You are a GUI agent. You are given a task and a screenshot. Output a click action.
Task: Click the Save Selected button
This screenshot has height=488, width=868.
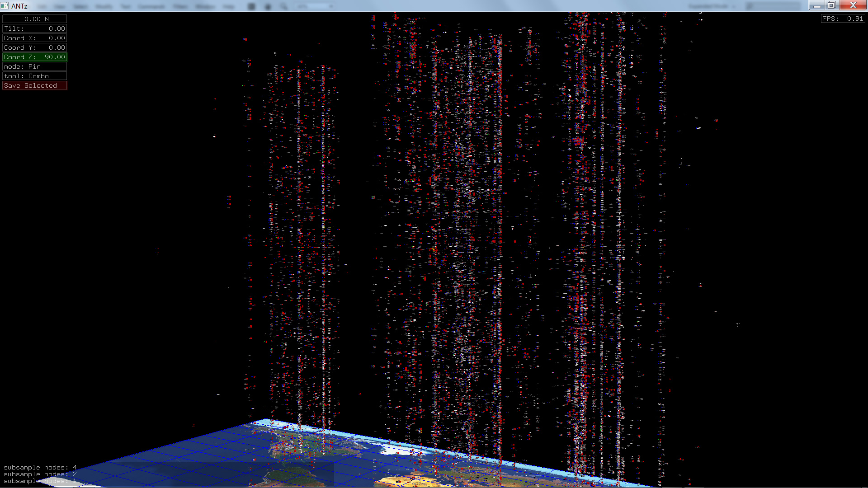[34, 85]
